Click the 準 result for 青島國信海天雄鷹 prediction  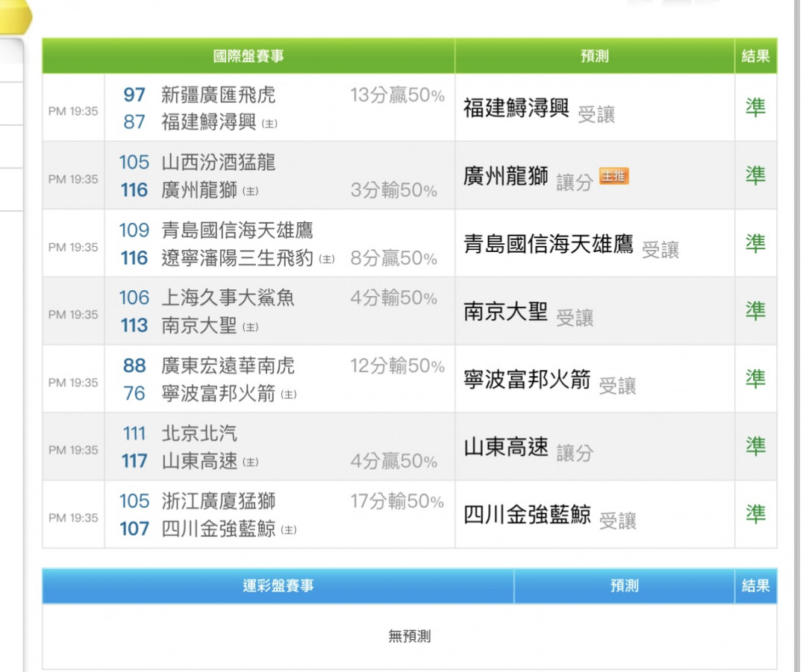point(755,243)
